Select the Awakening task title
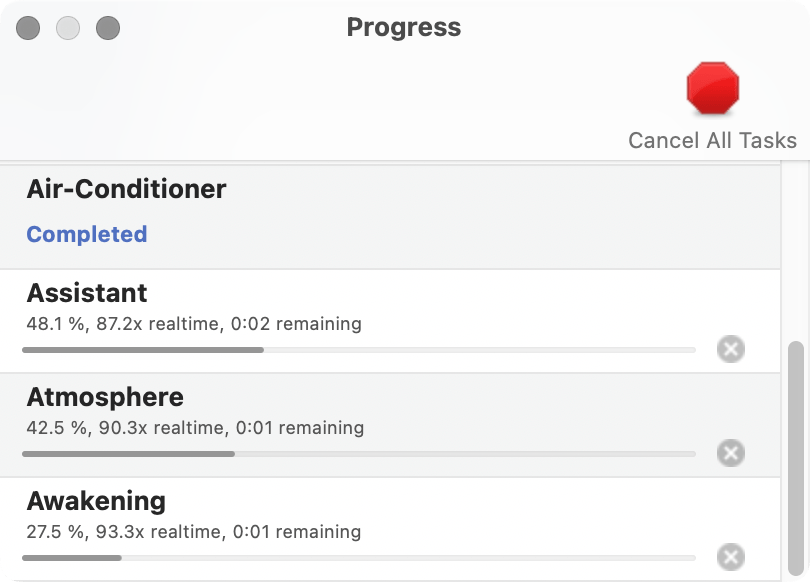Image resolution: width=810 pixels, height=582 pixels. point(96,501)
